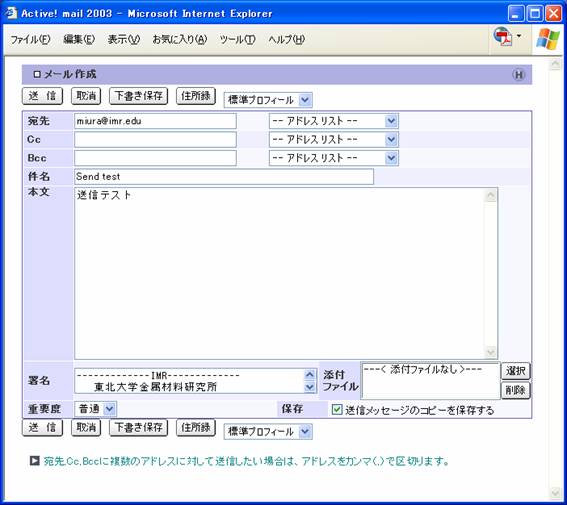The image size is (567, 505).
Task: Click 選択 to choose attachment file
Action: pos(516,371)
